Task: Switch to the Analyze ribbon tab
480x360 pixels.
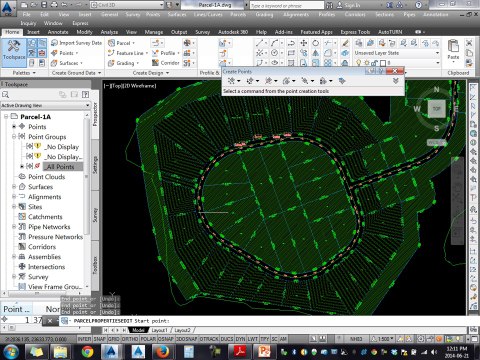Action: click(109, 32)
